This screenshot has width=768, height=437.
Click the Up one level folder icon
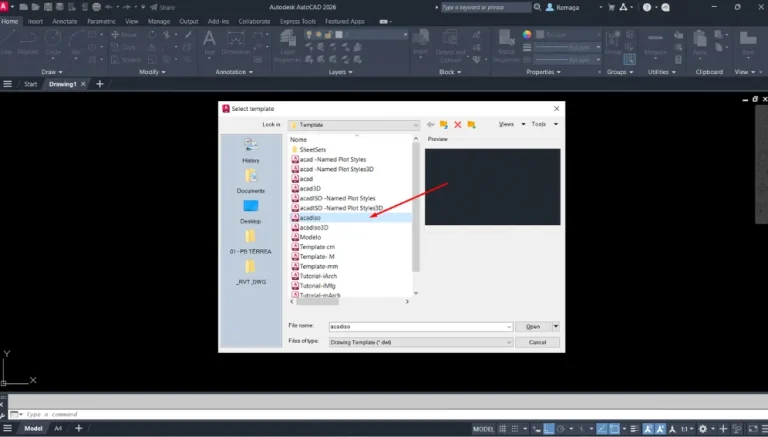click(x=444, y=124)
